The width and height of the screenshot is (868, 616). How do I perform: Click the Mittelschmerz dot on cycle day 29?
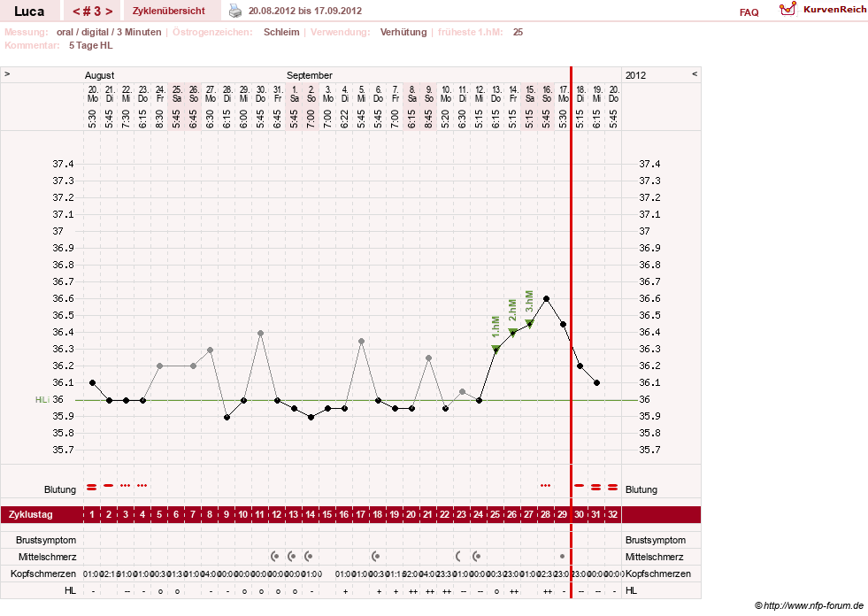[x=563, y=556]
